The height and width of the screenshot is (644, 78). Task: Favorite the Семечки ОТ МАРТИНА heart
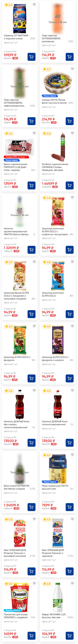coord(34,5)
